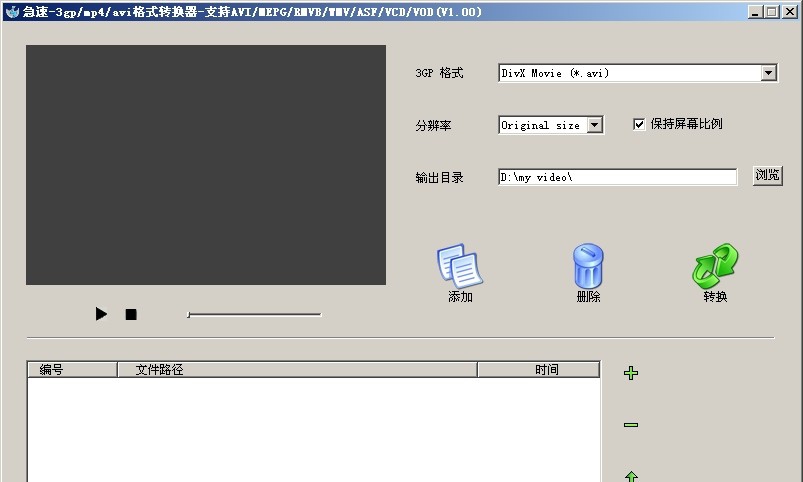Click the Original size resolution combo box

coord(551,124)
